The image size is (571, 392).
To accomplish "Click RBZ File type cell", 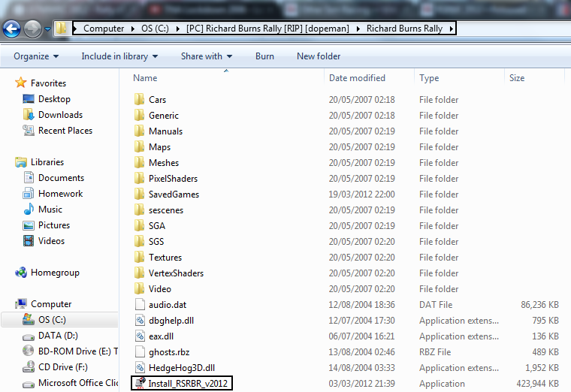I will 435,352.
